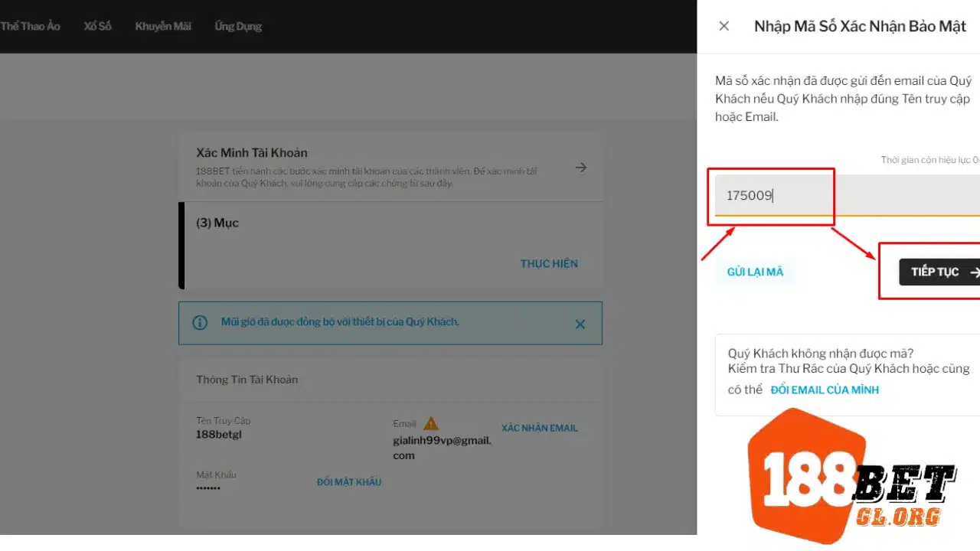The image size is (980, 551).
Task: Click XÁC NHẬN EMAIL link
Action: [540, 428]
